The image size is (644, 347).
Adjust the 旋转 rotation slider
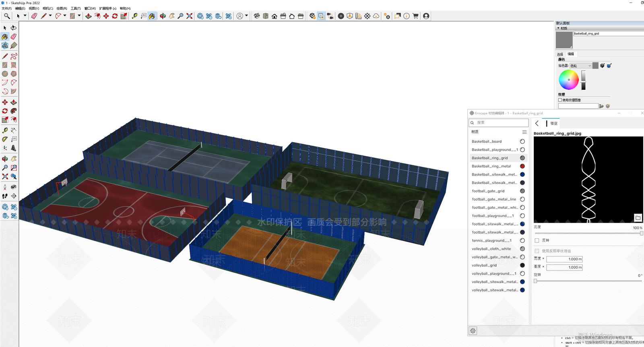click(x=588, y=281)
